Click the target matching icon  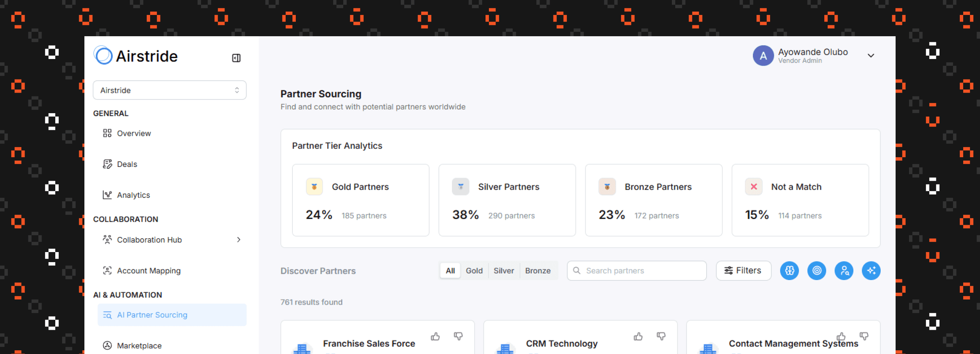[x=816, y=270]
